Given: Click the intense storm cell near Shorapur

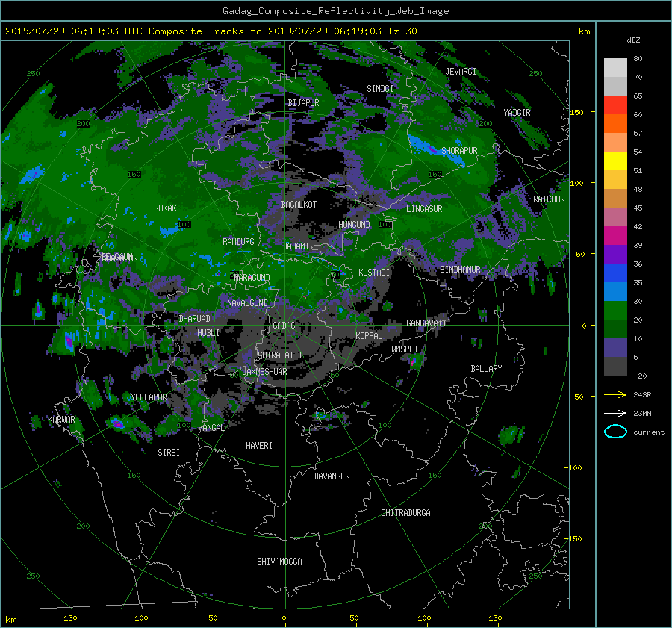Looking at the screenshot, I should point(436,151).
